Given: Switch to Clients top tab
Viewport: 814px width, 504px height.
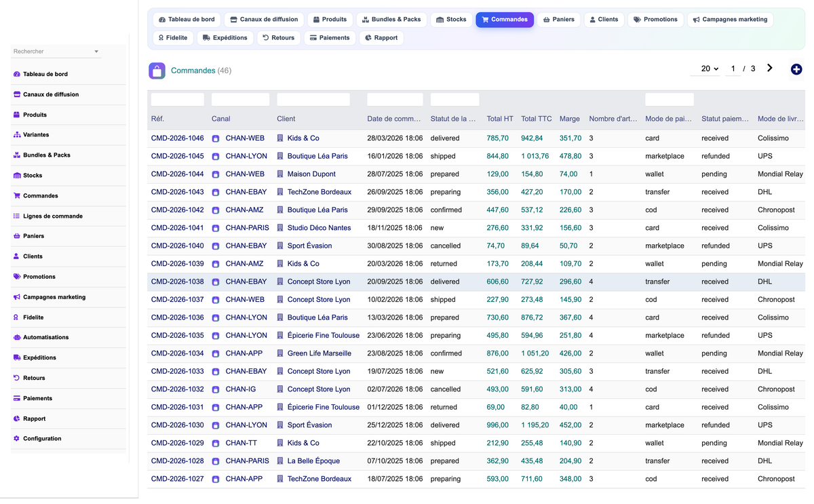Looking at the screenshot, I should [x=604, y=20].
